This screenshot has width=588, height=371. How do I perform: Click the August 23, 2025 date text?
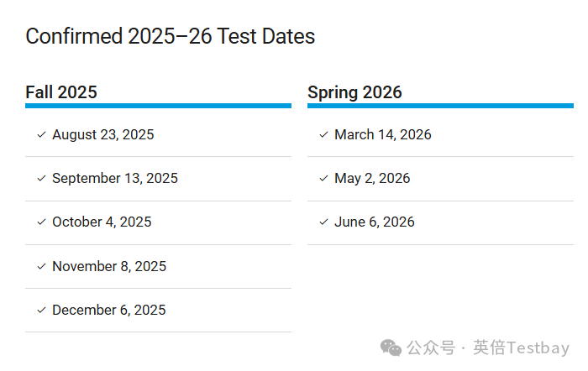coord(103,134)
